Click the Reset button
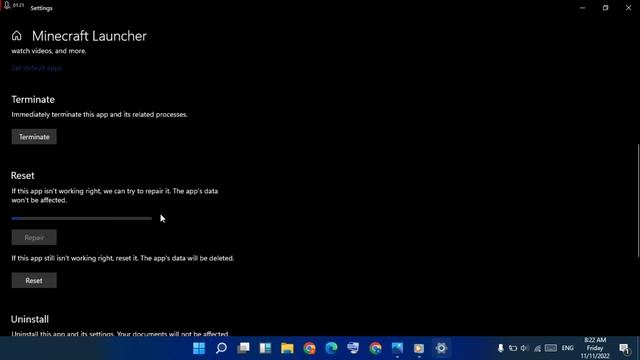 34,280
